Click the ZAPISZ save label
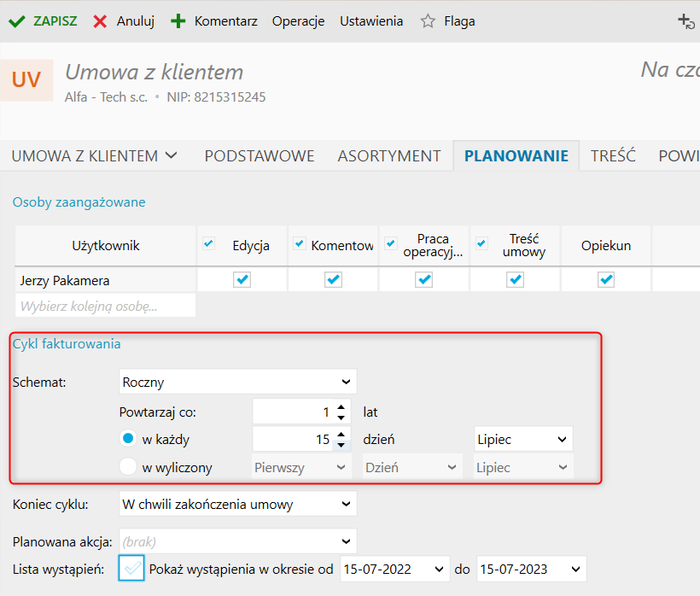The image size is (700, 596). 55,21
